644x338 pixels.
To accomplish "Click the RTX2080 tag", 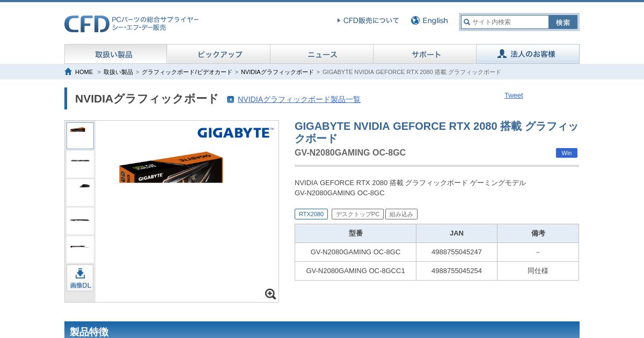I will click(x=311, y=214).
